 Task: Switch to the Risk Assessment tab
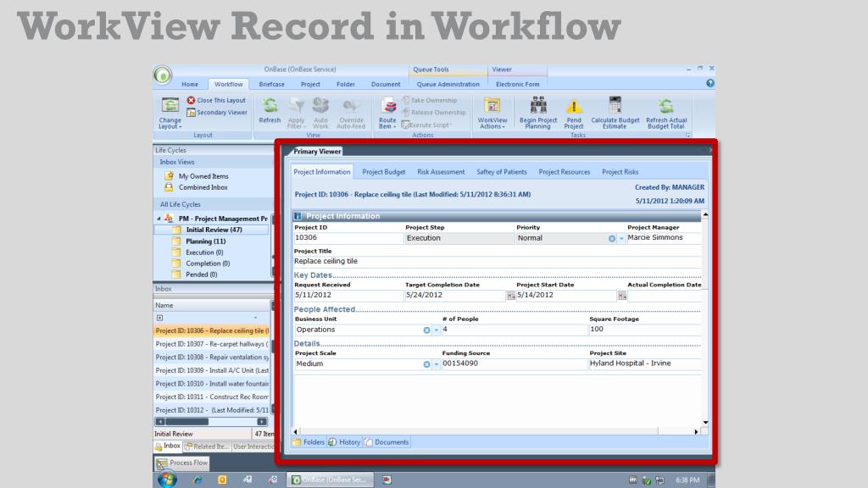point(441,172)
